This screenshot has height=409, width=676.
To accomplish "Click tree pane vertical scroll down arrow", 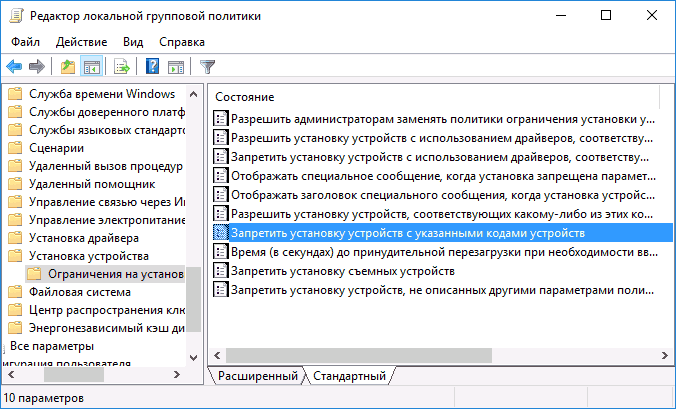I will click(x=194, y=357).
